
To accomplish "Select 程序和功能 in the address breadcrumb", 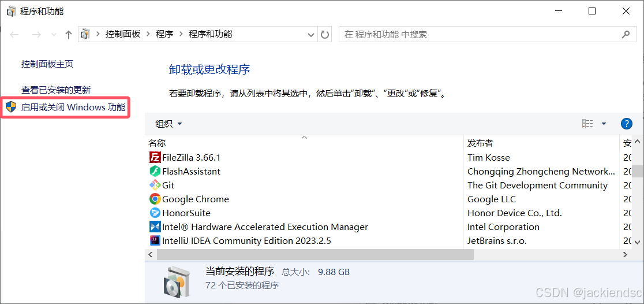I will pos(210,34).
